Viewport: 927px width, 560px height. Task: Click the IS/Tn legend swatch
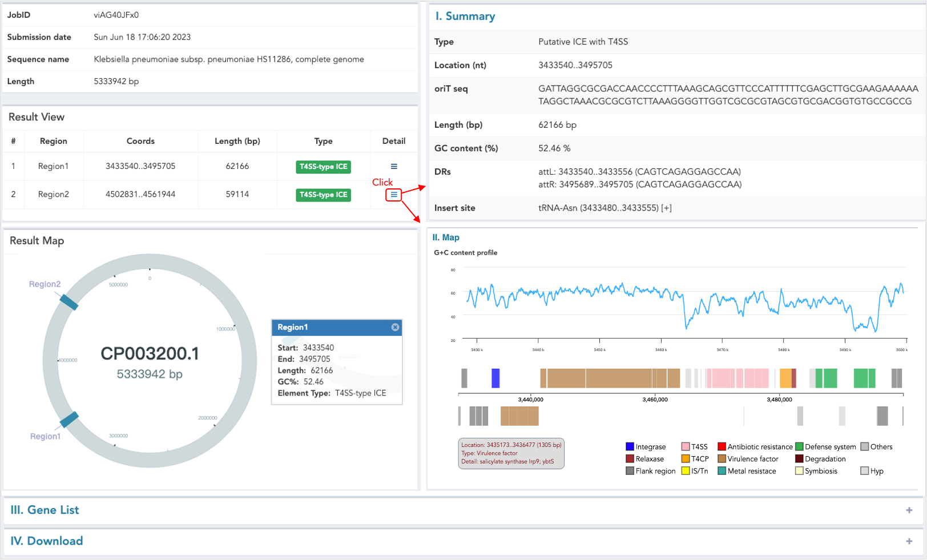tap(686, 471)
